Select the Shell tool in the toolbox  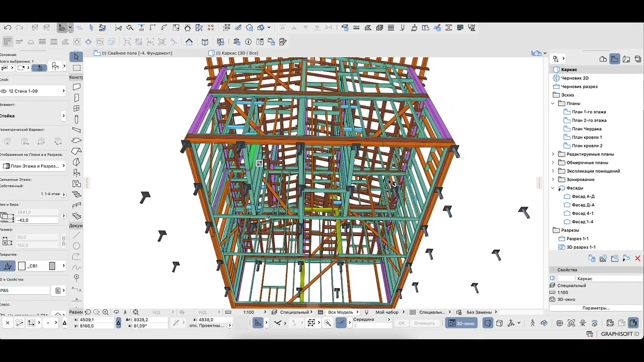76,162
